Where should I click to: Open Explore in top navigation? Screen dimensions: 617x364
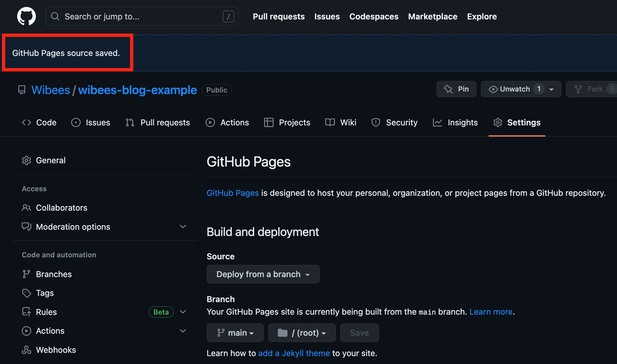point(482,16)
